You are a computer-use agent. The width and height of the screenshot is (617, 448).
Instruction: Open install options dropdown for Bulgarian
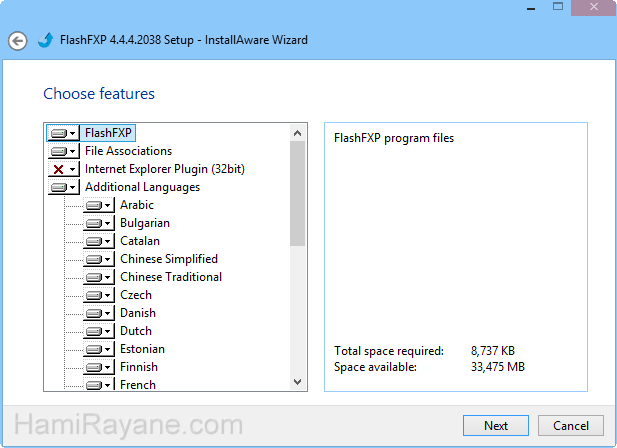coord(98,223)
